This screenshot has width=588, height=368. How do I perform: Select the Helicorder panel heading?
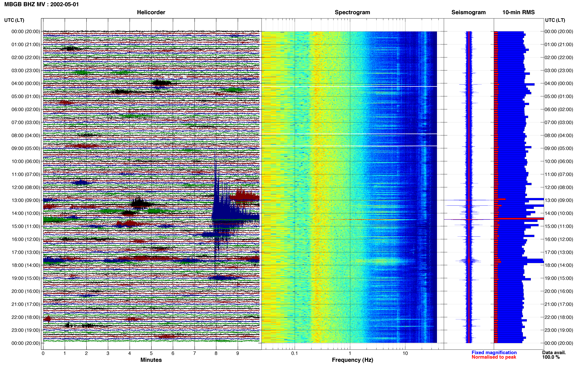(151, 12)
